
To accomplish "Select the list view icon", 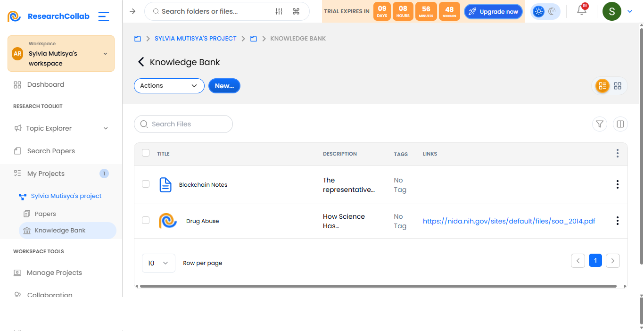I will tap(602, 86).
